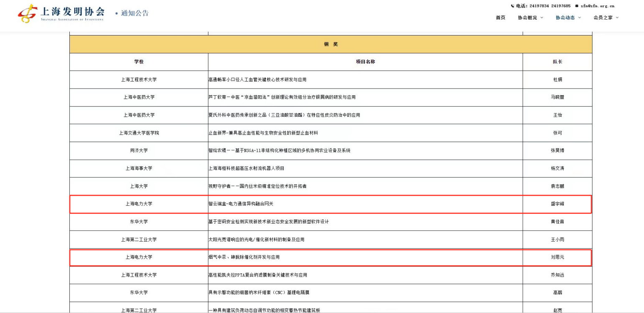Select team leader 袁志鹏
Image resolution: width=644 pixels, height=313 pixels.
point(557,186)
